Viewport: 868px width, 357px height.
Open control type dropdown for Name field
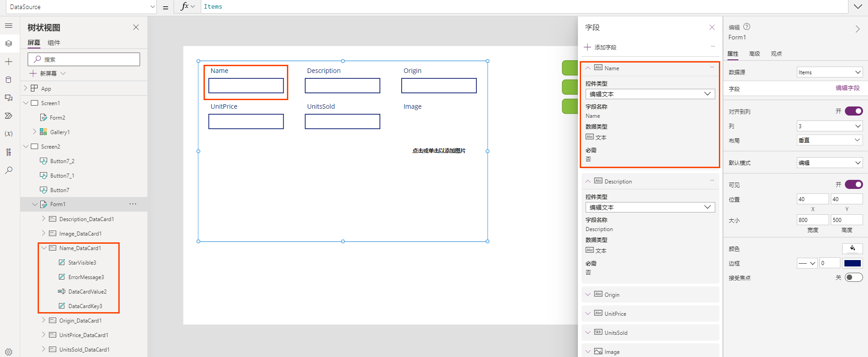(x=650, y=94)
